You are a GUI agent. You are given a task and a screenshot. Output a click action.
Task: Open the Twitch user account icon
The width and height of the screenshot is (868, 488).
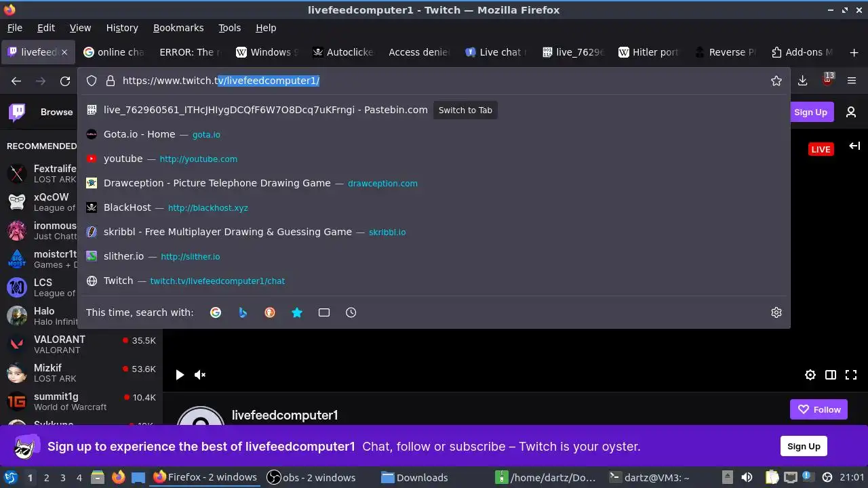coord(851,113)
